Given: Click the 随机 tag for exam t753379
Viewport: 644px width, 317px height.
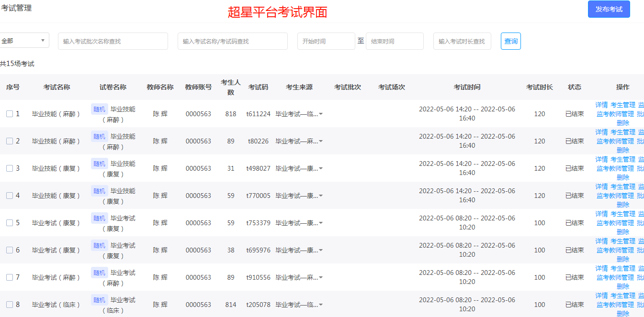Looking at the screenshot, I should point(100,218).
